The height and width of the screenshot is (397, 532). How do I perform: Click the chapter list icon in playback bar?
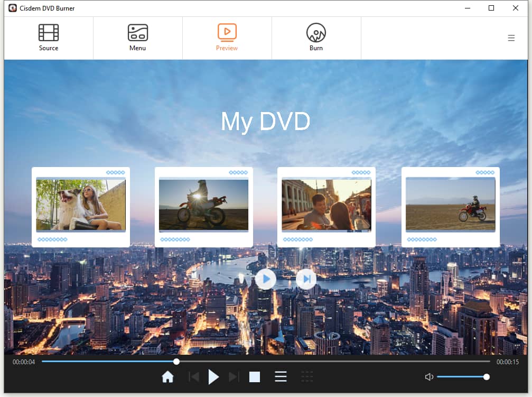(281, 376)
